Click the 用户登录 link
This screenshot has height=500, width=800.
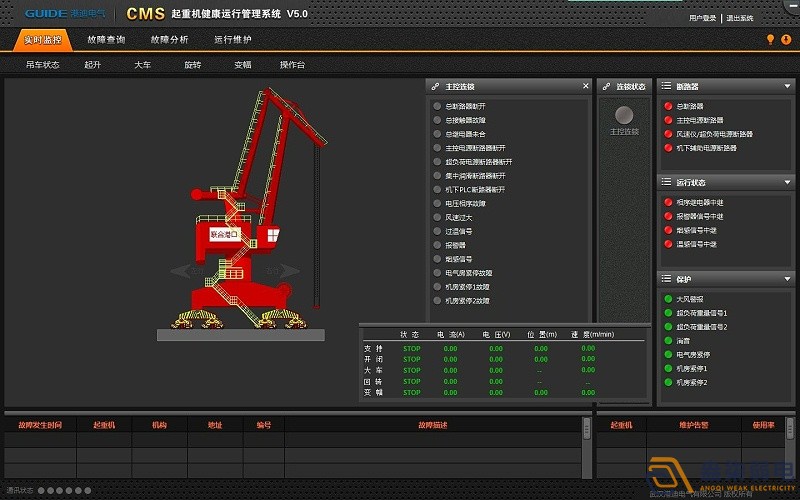pos(703,18)
